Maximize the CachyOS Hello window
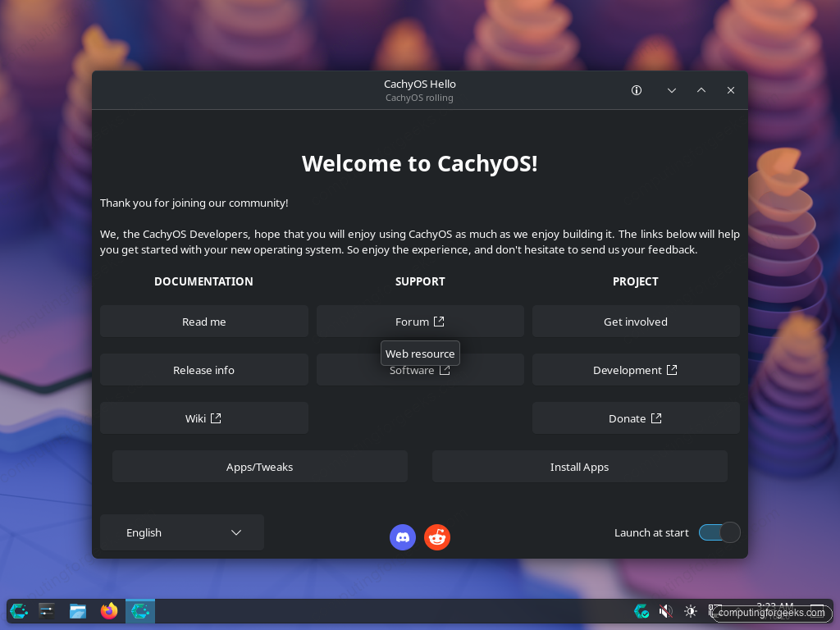This screenshot has height=630, width=840. click(x=701, y=90)
